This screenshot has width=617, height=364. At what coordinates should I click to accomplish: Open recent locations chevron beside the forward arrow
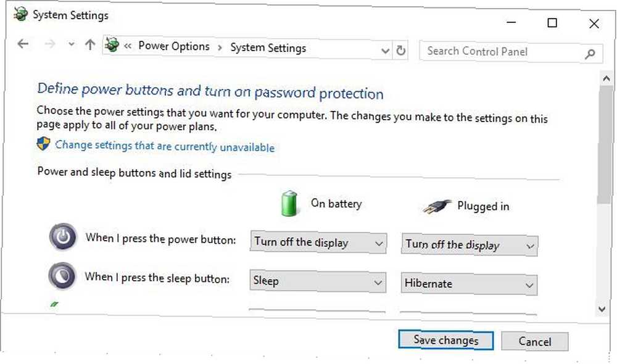71,44
